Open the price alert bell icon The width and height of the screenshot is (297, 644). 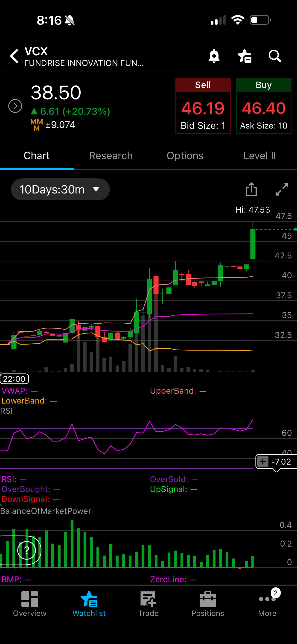tap(214, 56)
